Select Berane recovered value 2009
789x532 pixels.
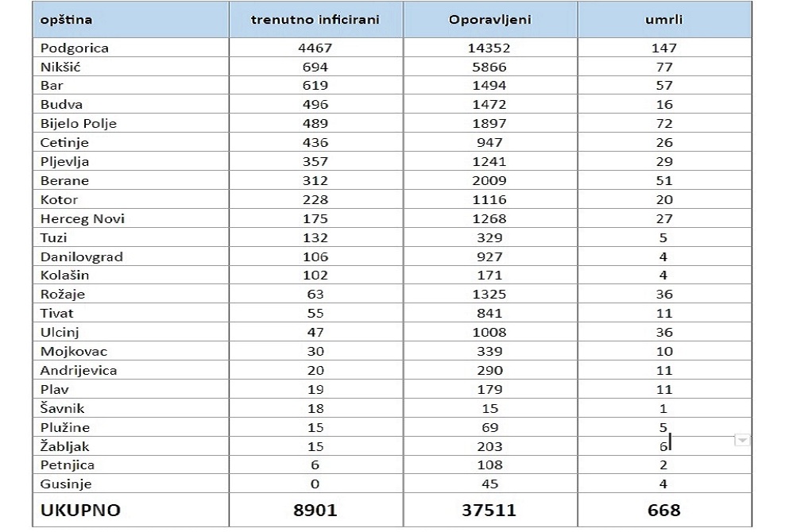click(x=489, y=181)
